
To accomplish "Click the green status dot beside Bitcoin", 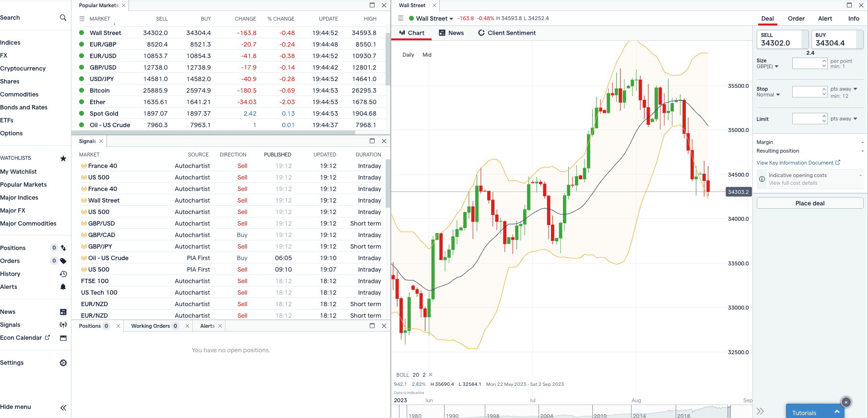I will (x=82, y=90).
